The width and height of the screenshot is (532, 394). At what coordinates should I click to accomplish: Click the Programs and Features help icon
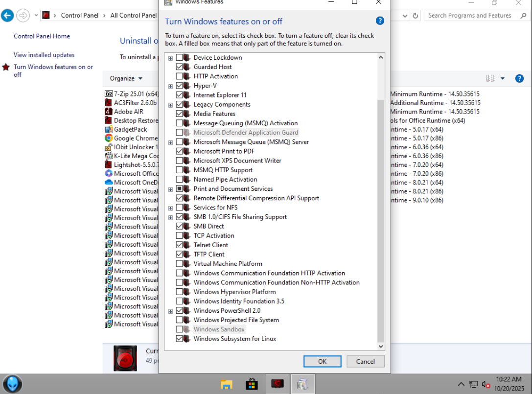[519, 78]
